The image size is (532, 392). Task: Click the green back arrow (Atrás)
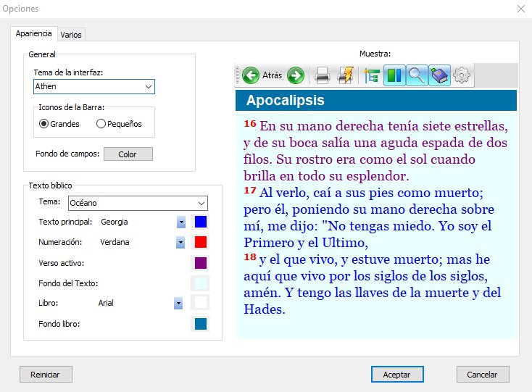[252, 75]
